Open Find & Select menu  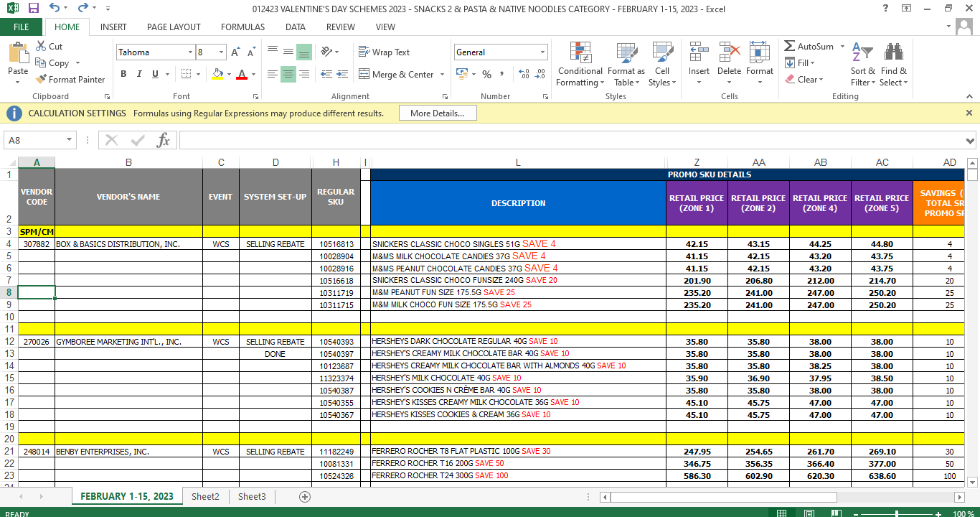click(894, 64)
